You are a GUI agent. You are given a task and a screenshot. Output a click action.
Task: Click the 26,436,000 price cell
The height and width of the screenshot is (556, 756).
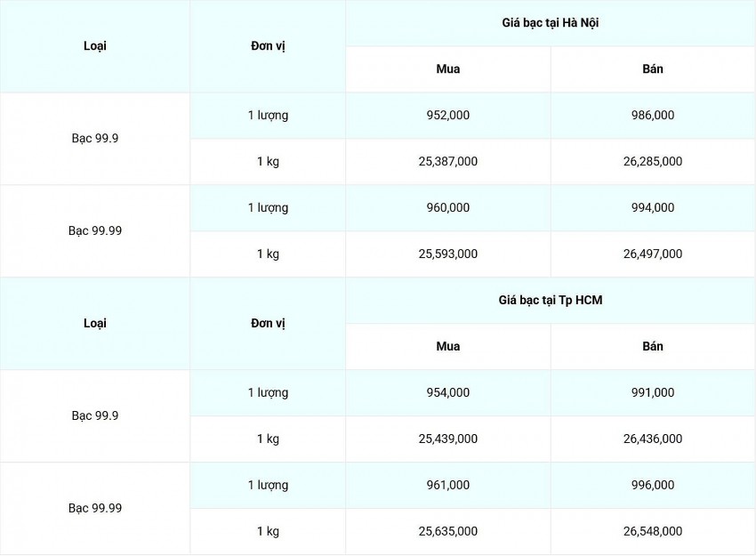point(653,439)
